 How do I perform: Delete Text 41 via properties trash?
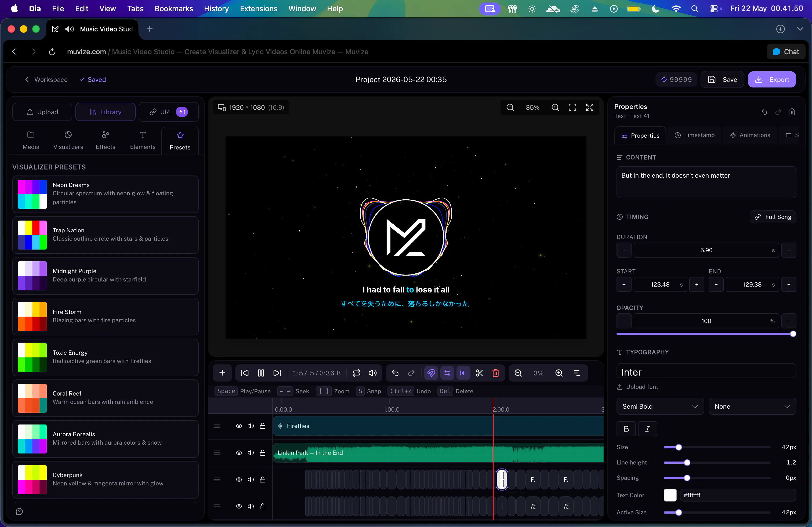pos(792,112)
